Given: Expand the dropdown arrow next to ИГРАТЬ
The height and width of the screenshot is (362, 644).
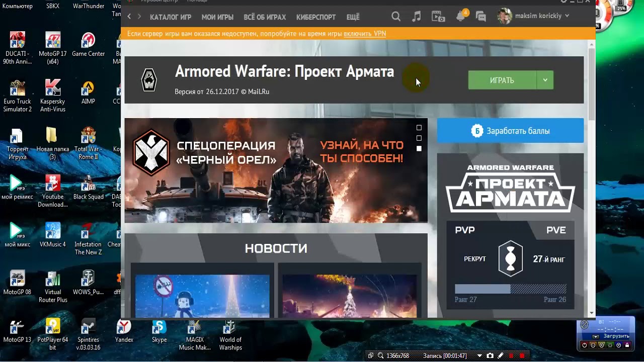Looking at the screenshot, I should coord(545,80).
